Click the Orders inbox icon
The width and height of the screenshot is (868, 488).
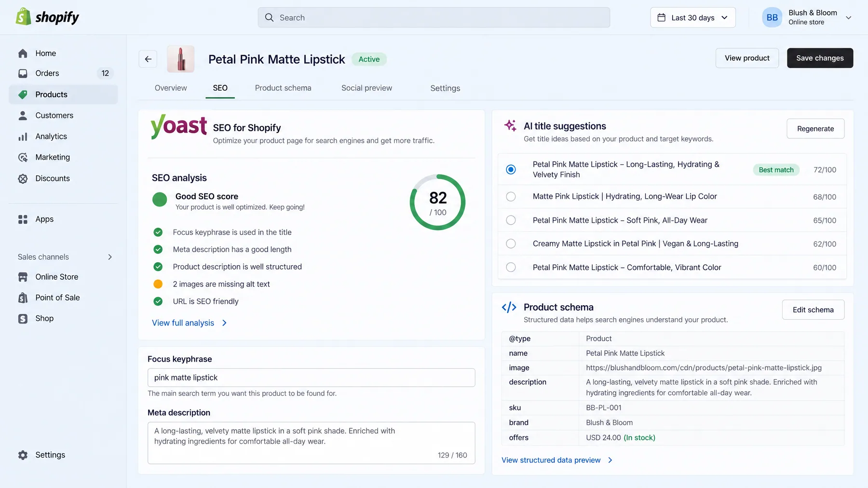(x=23, y=73)
